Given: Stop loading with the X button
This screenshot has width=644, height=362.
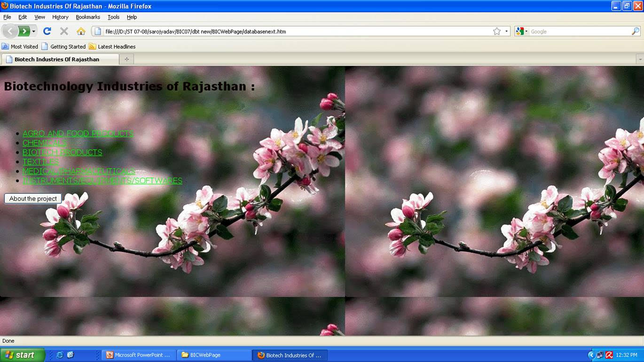Looking at the screenshot, I should 64,31.
